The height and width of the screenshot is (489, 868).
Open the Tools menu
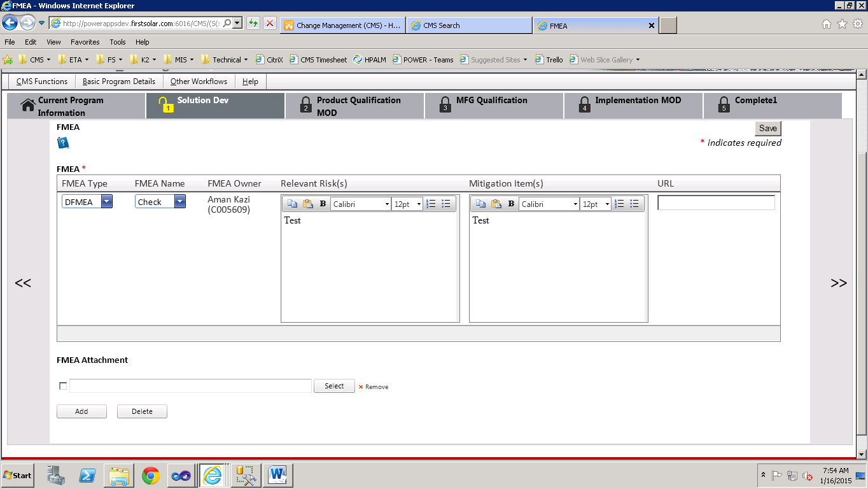coord(118,42)
